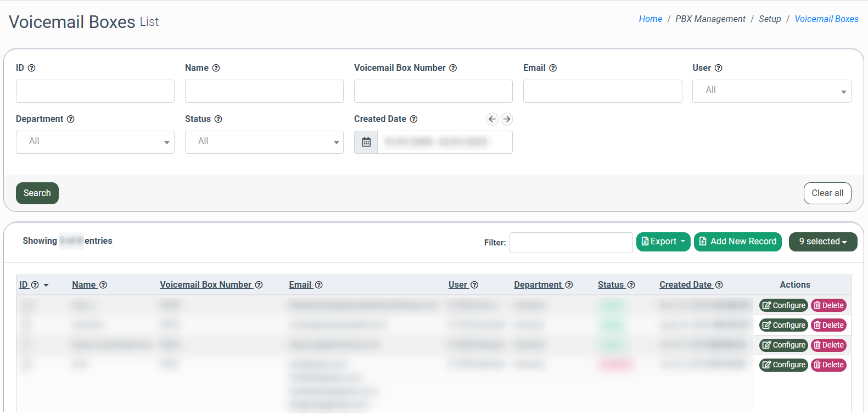Click help icon beside Status filter label
This screenshot has width=868, height=414.
click(218, 119)
